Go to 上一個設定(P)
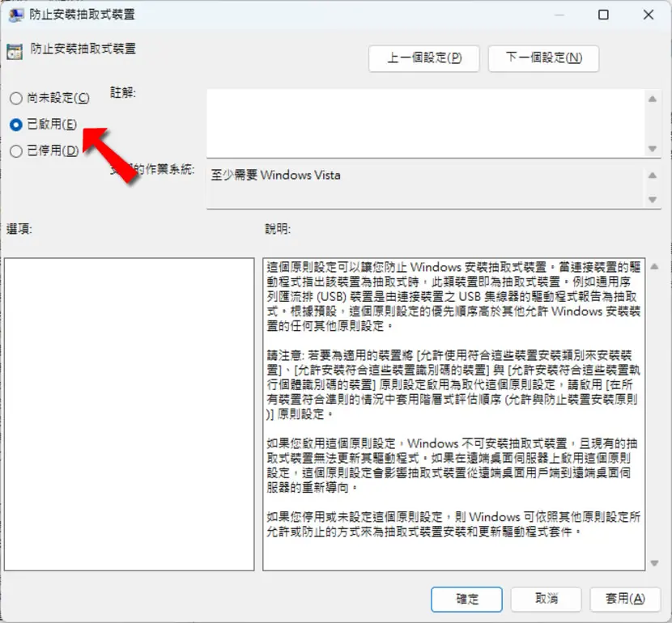 (x=424, y=58)
